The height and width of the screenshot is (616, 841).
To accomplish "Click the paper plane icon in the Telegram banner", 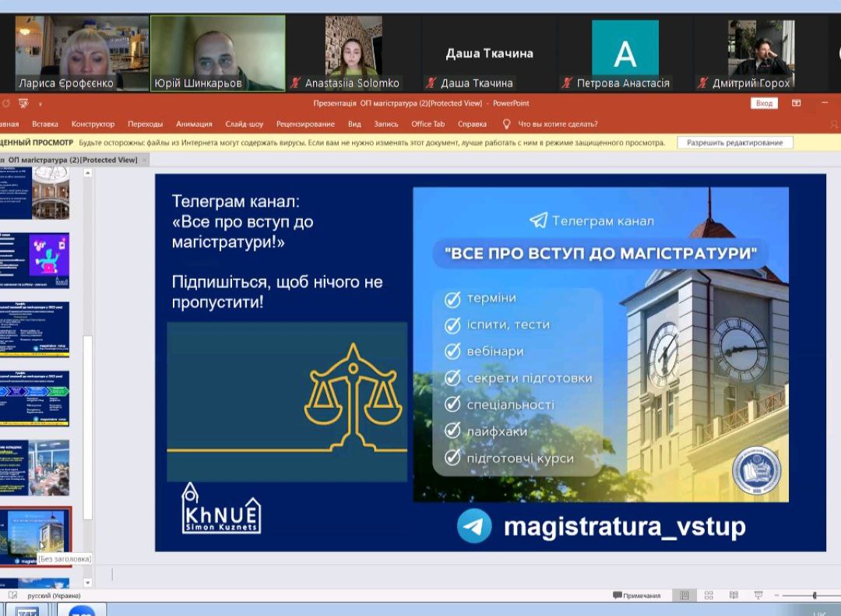I will (539, 220).
